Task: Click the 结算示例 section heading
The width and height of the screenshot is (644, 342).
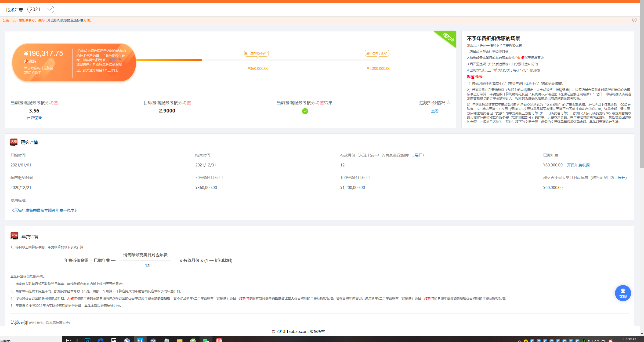Action: click(x=19, y=322)
